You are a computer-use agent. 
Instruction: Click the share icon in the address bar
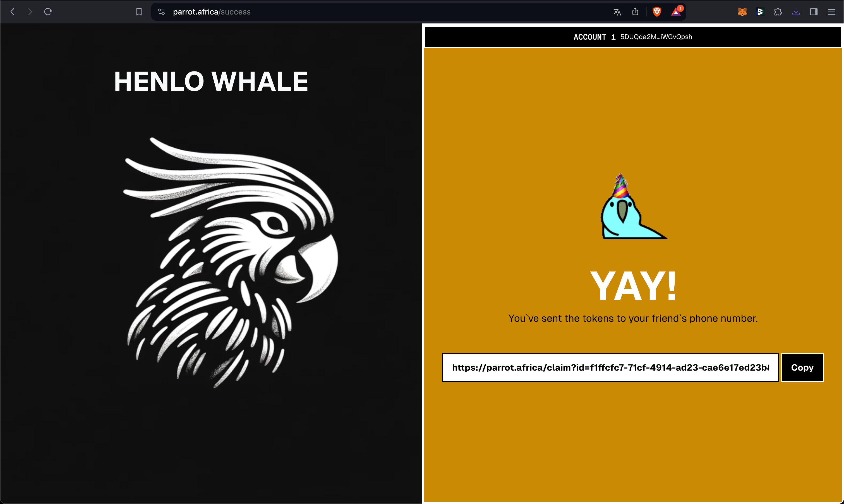(x=635, y=12)
